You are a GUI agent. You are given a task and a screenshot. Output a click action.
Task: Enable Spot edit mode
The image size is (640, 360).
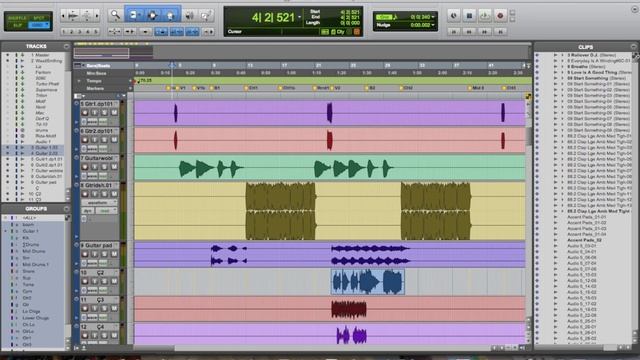pyautogui.click(x=38, y=18)
